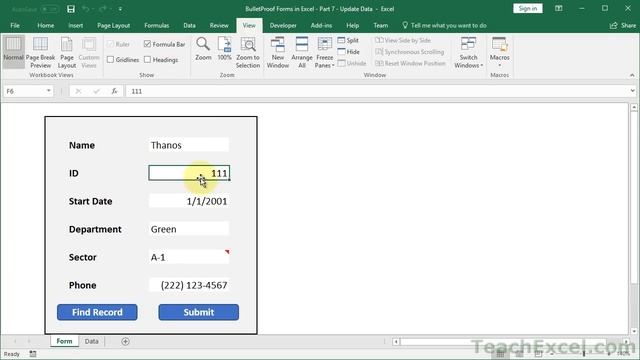Expand the formula bar chevron

(x=632, y=91)
